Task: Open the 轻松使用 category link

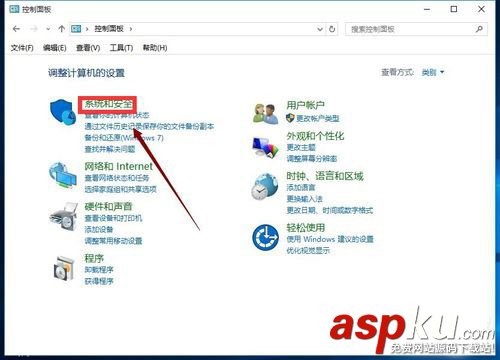Action: coord(305,227)
